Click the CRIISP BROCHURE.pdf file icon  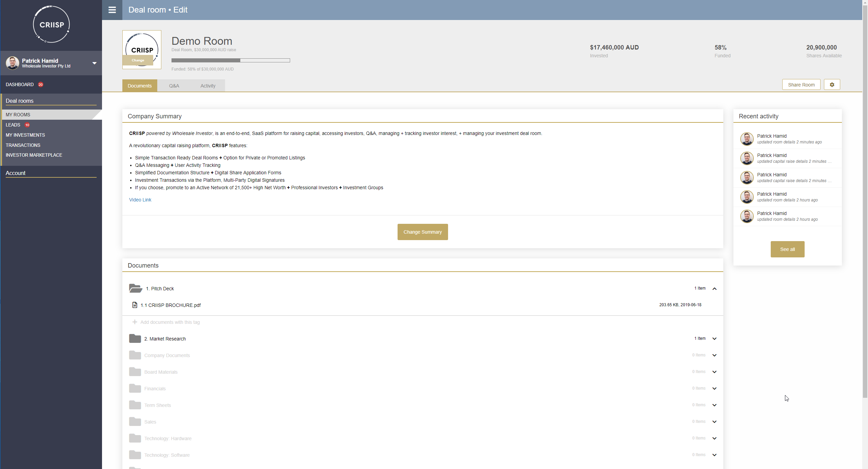point(135,305)
